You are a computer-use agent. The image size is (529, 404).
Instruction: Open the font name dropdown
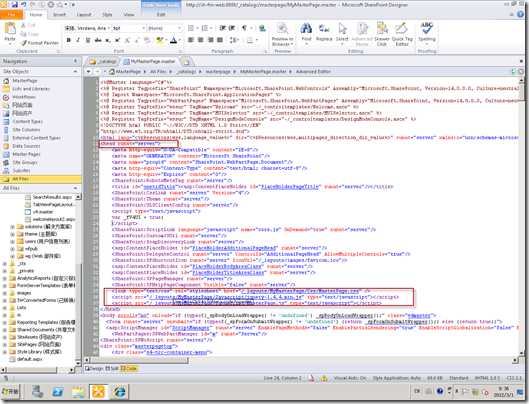click(108, 28)
